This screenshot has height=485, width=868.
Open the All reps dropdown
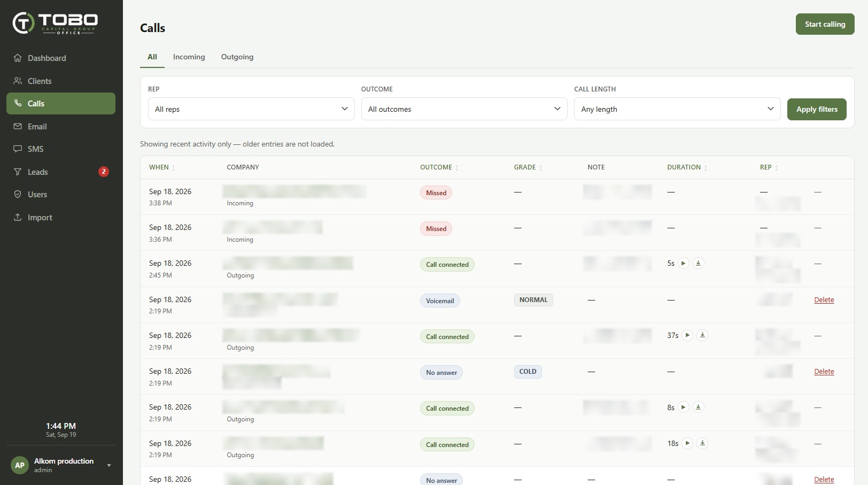(x=251, y=109)
